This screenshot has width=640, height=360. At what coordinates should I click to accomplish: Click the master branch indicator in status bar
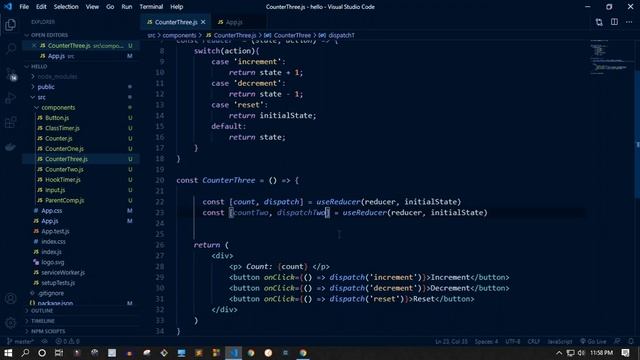click(x=20, y=341)
